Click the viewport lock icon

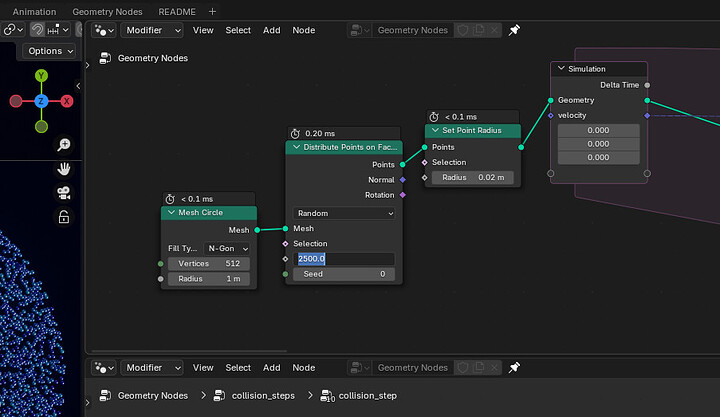[x=63, y=217]
